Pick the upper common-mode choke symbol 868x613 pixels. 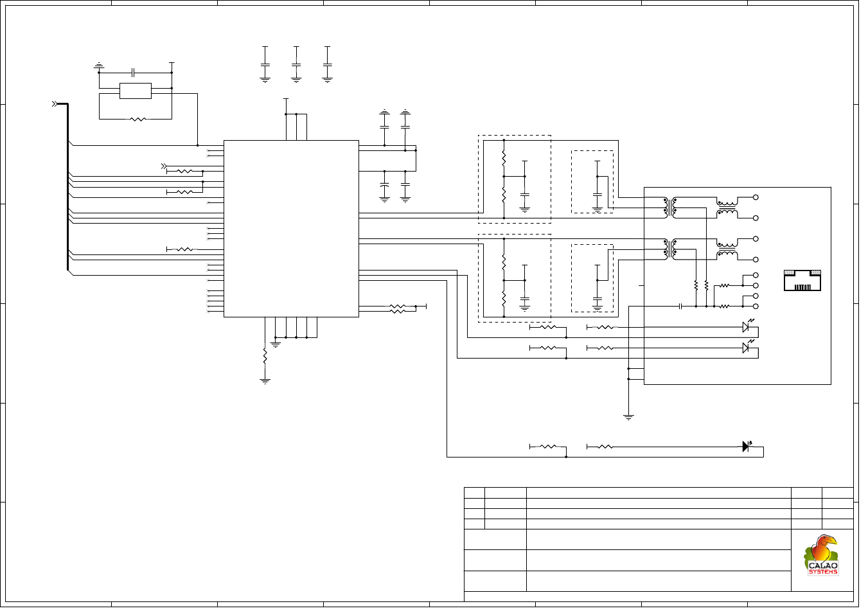coord(727,208)
